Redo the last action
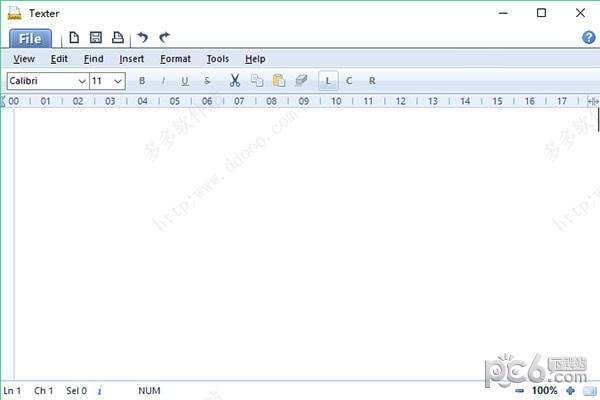The height and width of the screenshot is (400, 600). coord(165,38)
